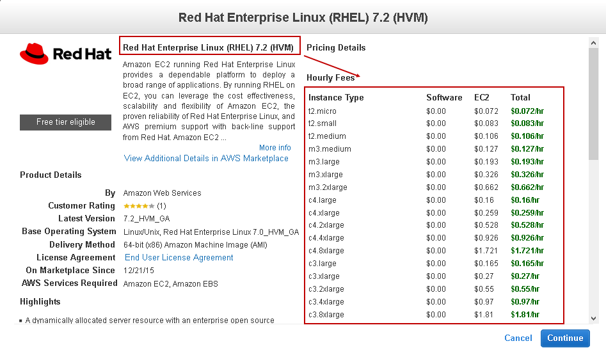Screen dimensions: 606x364
Task: Click the EC2 column header
Action: pyautogui.click(x=482, y=98)
